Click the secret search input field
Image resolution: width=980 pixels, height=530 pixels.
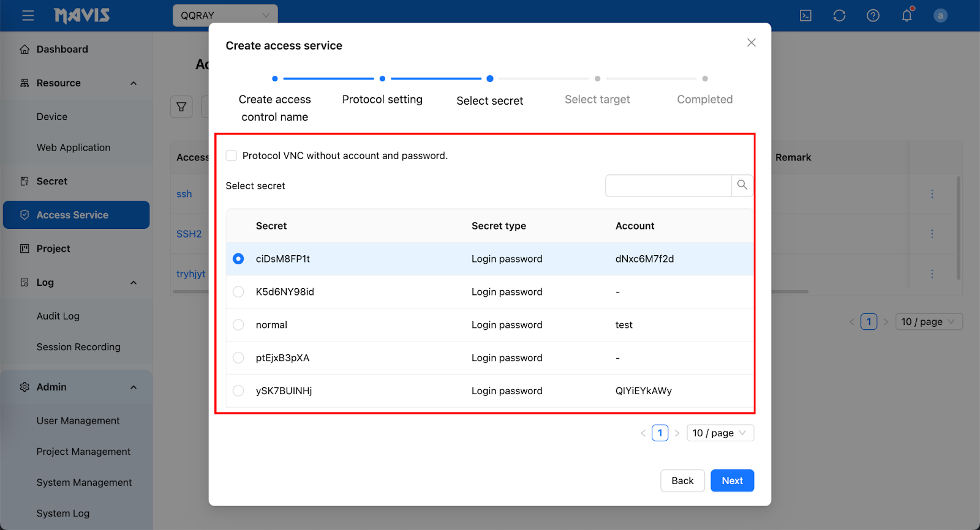(x=668, y=185)
